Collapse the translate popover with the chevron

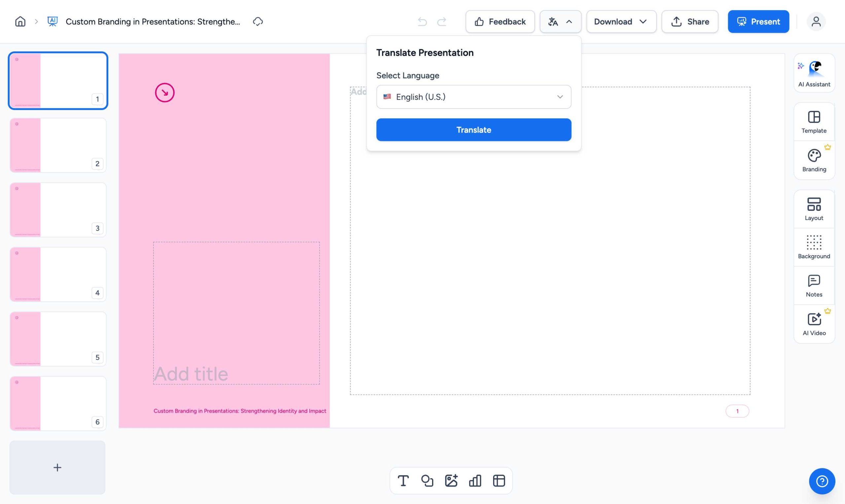569,21
